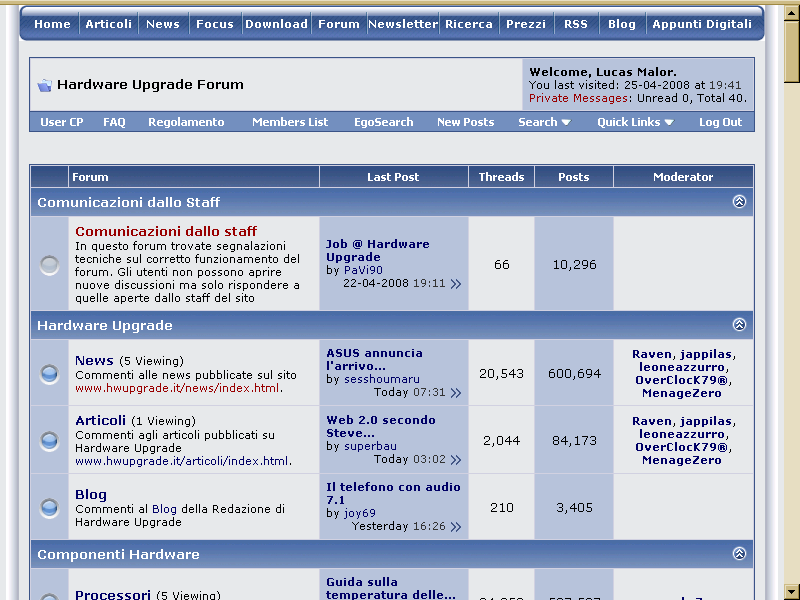Open RSS in the top navigation
The image size is (800, 600).
pos(576,24)
